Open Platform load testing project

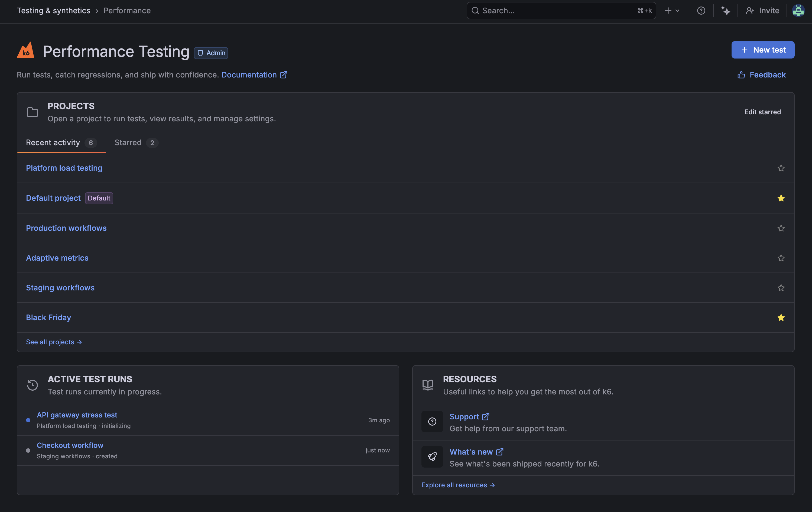coord(64,168)
